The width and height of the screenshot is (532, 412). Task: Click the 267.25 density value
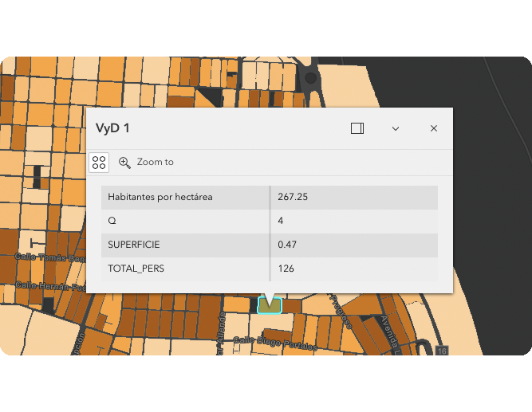tap(293, 197)
